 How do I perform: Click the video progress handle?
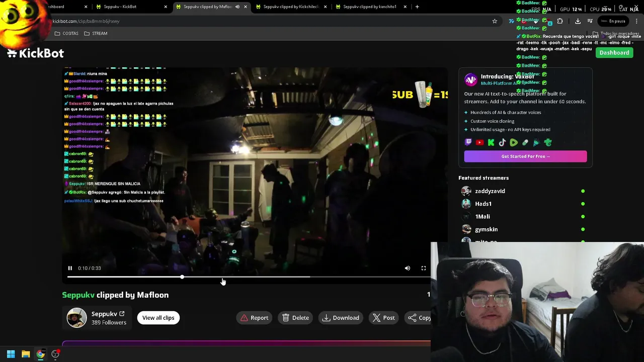182,277
